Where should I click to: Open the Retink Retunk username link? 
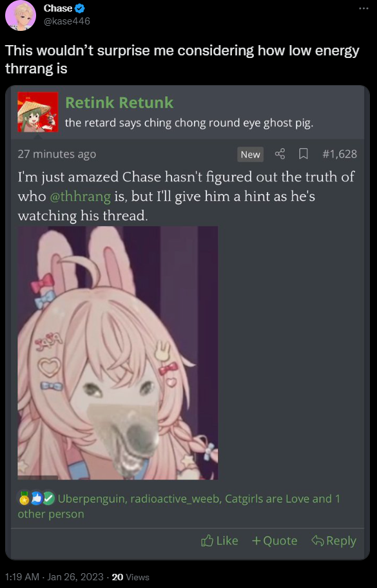(x=119, y=102)
